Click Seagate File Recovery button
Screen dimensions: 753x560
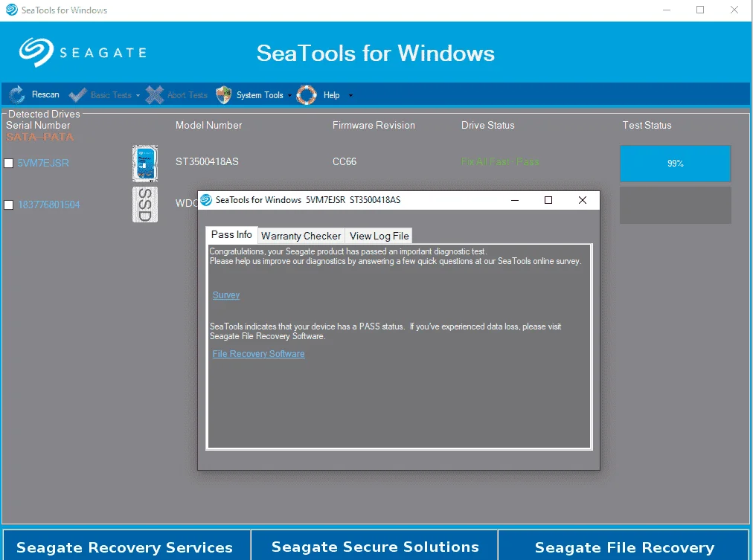(624, 545)
